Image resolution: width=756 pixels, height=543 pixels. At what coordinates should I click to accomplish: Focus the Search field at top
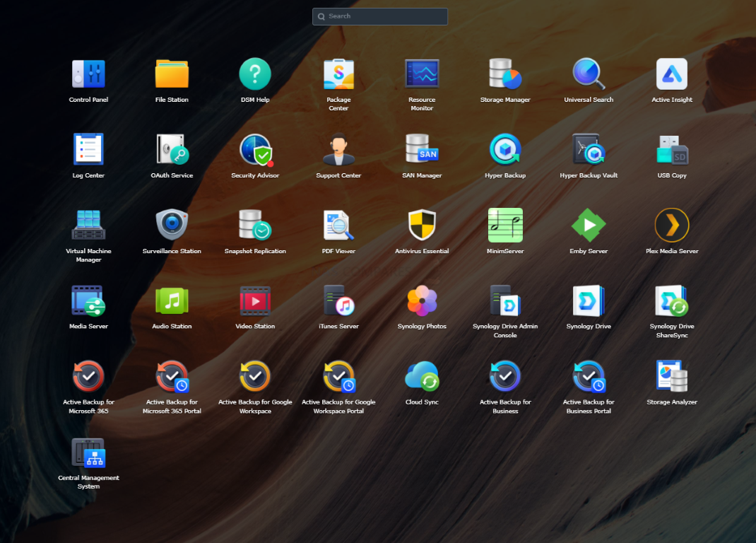click(380, 16)
